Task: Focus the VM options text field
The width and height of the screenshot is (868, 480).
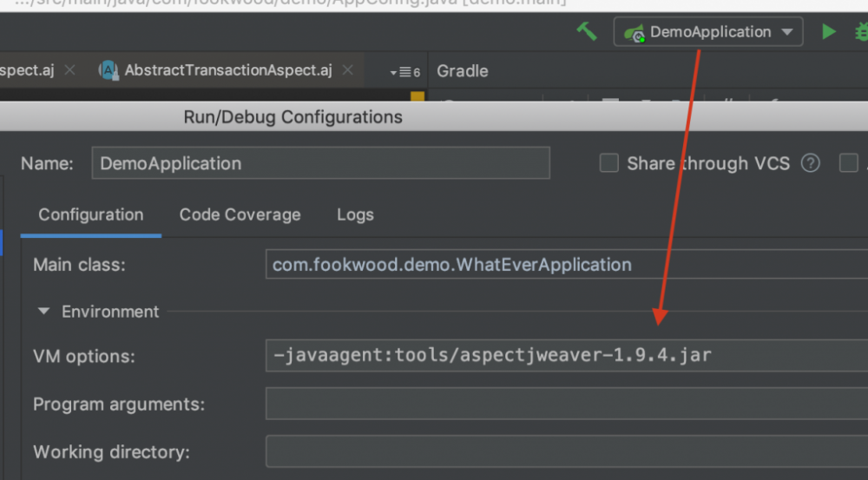Action: pos(566,356)
